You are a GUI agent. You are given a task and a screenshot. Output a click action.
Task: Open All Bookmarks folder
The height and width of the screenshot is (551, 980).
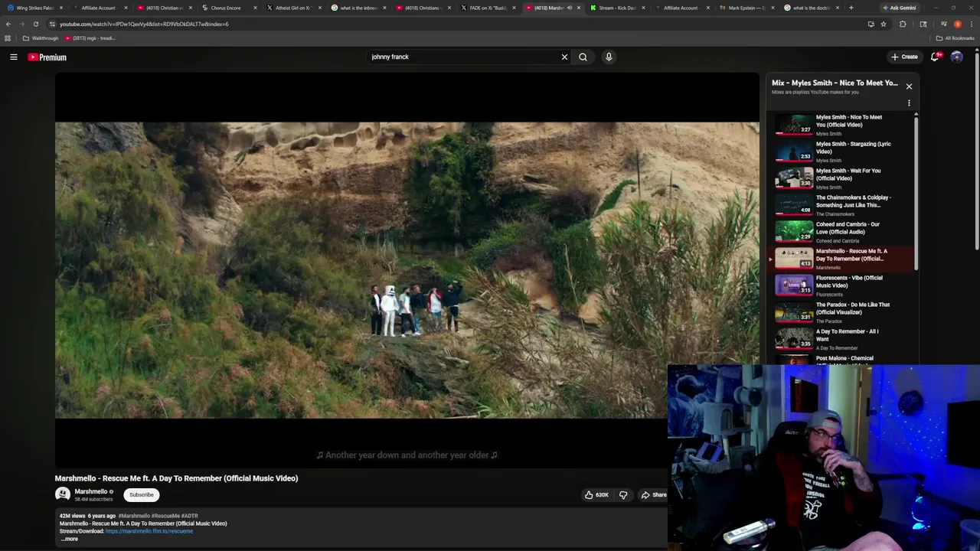955,38
